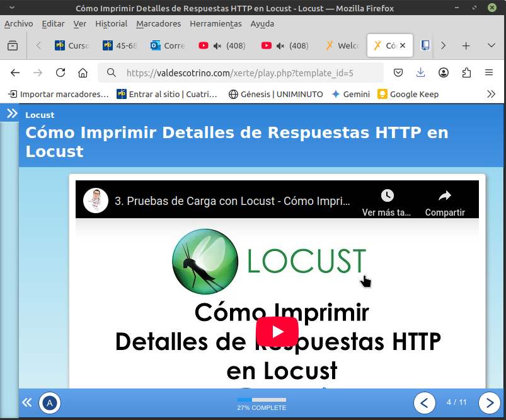This screenshot has height=420, width=506.
Task: Show more bookmarks with the overflow chevron
Action: [x=491, y=94]
